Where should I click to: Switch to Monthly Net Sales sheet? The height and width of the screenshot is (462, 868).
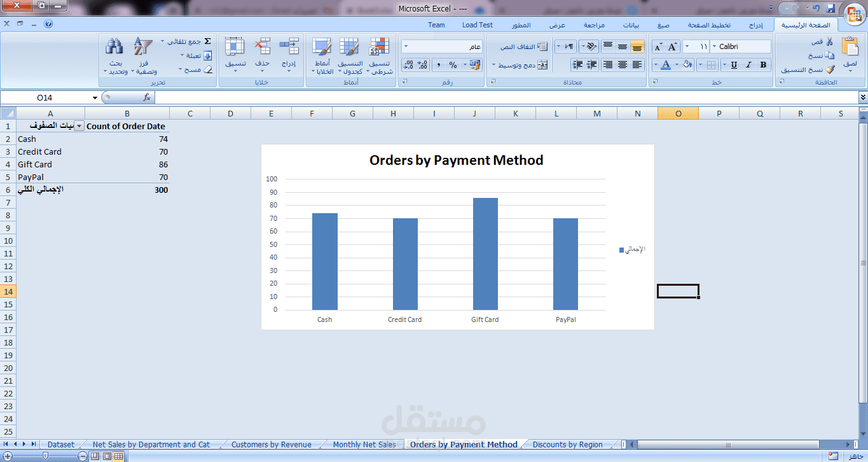click(364, 445)
